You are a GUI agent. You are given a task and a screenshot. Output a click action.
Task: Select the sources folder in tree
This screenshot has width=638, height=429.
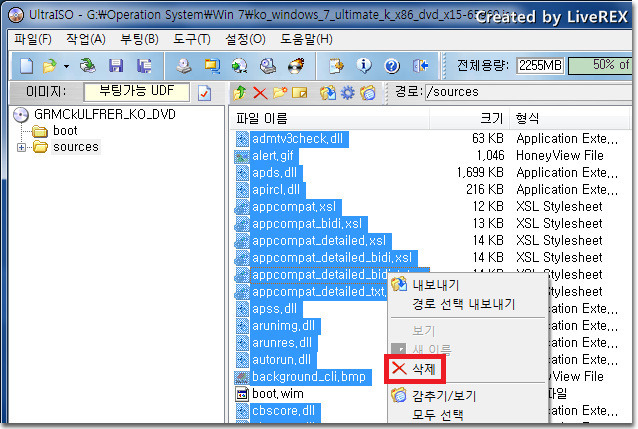(76, 147)
